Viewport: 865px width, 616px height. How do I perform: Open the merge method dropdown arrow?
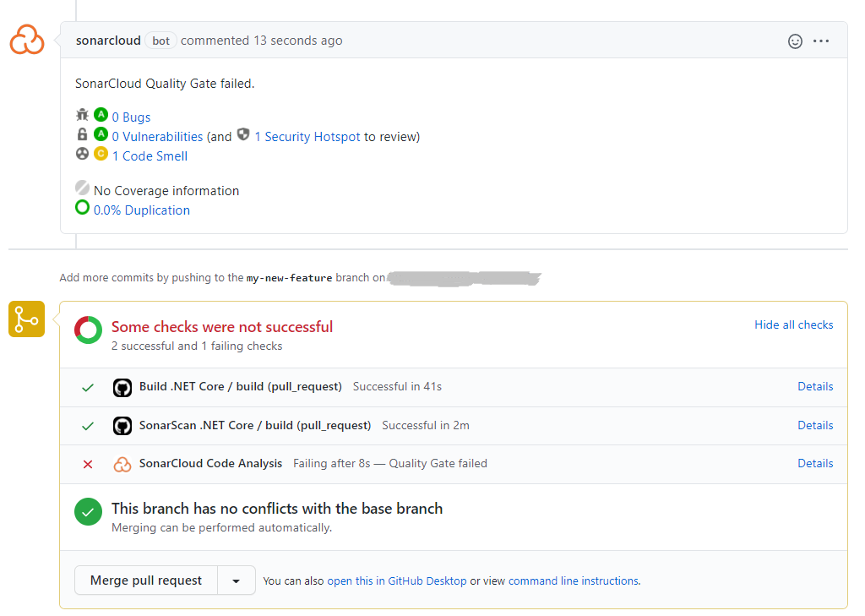click(x=237, y=581)
